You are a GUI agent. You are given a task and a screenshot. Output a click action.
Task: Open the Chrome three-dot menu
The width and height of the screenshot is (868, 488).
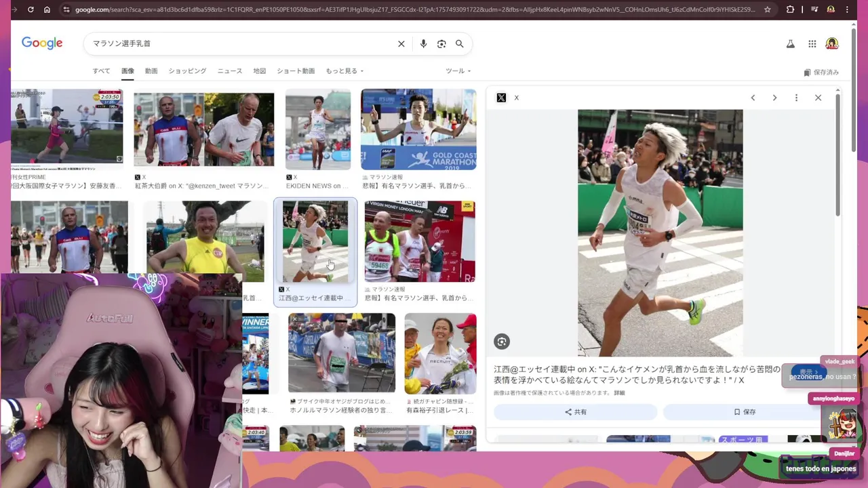point(848,9)
